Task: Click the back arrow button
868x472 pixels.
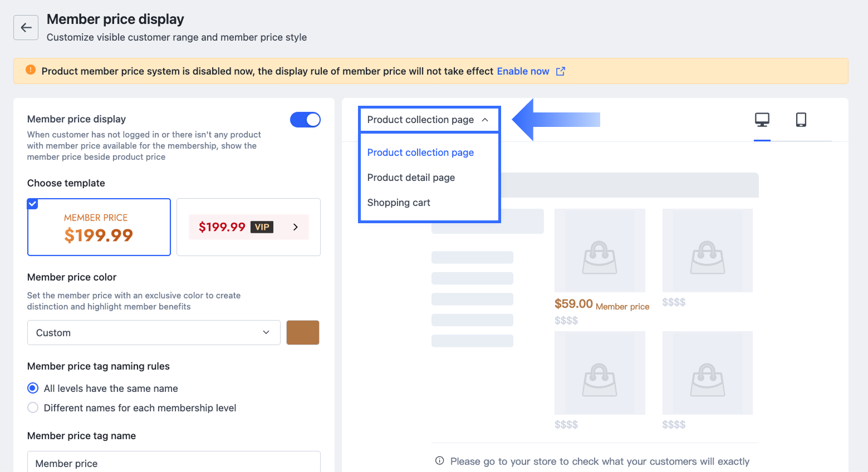Action: (26, 28)
